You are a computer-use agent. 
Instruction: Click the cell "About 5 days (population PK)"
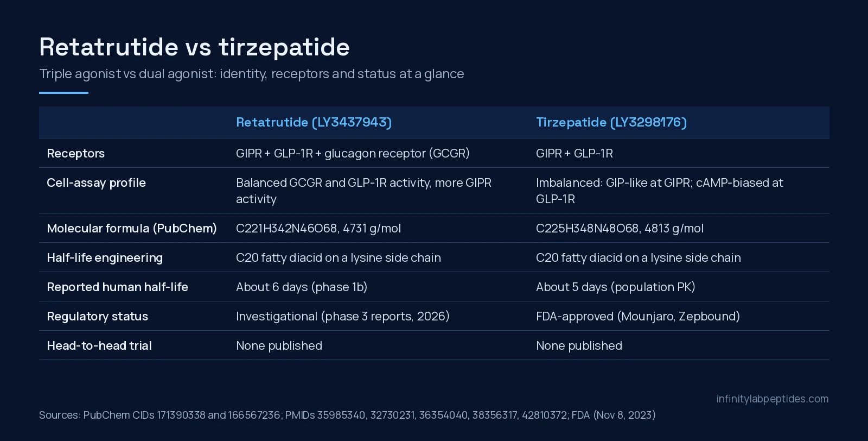(616, 287)
